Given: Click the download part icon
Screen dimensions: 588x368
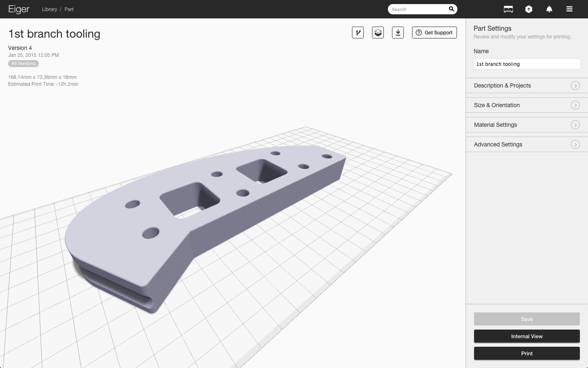Looking at the screenshot, I should [398, 33].
